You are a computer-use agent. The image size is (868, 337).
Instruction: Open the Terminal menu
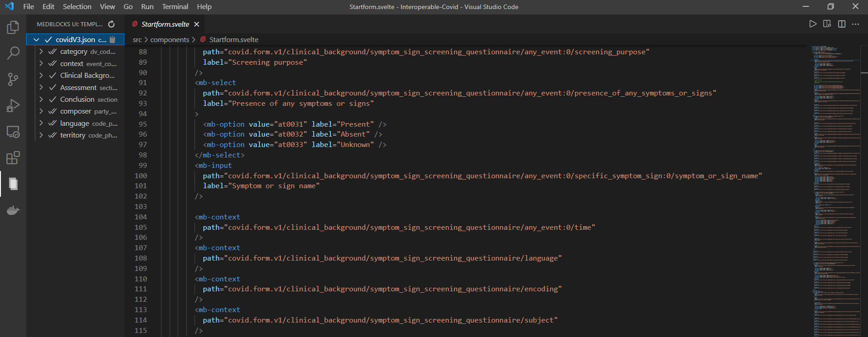175,6
